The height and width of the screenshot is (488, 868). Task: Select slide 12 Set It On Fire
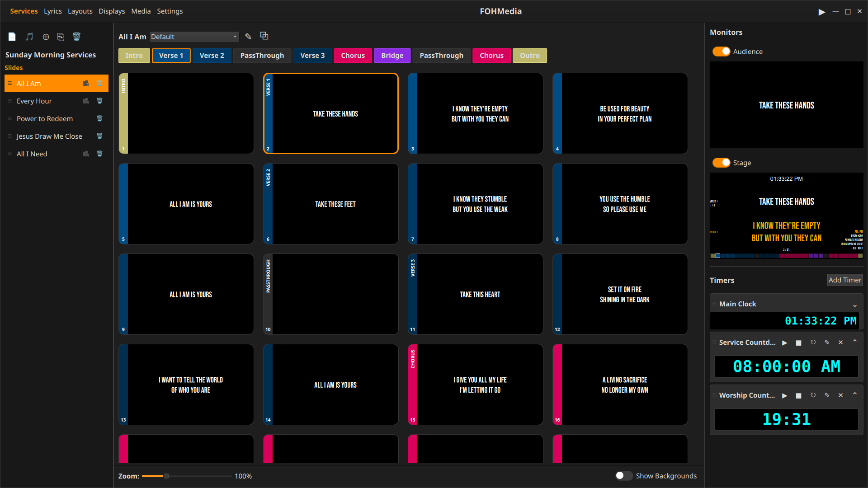620,294
